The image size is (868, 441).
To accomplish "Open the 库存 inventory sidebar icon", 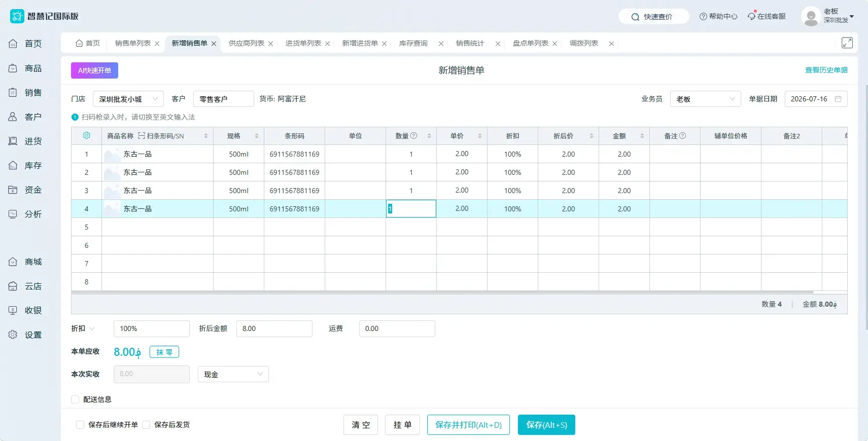I will 13,165.
